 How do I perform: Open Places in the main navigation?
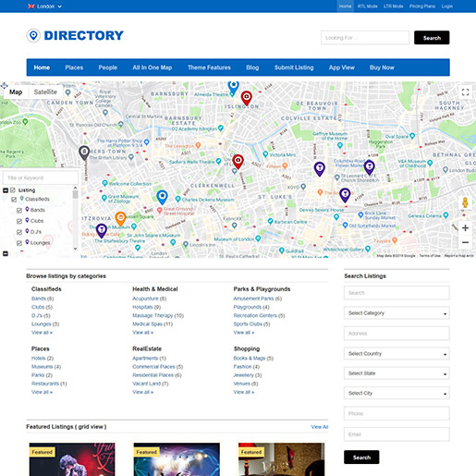pos(74,67)
